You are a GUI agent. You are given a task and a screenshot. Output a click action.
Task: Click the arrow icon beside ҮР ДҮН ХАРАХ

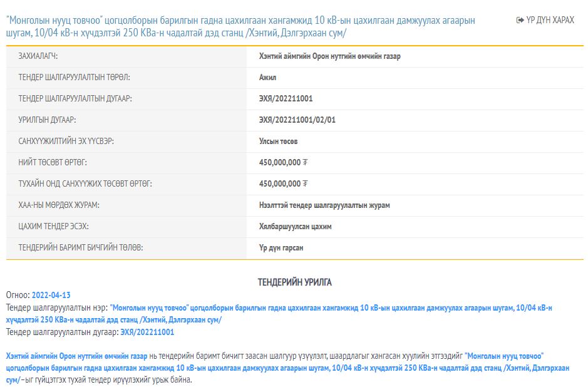tap(520, 20)
